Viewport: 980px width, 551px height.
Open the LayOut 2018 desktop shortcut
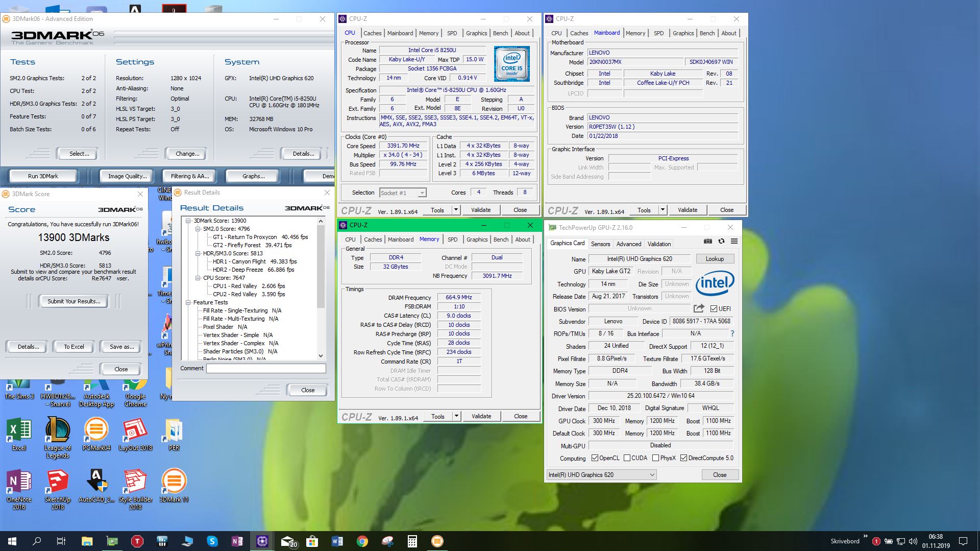coord(135,434)
